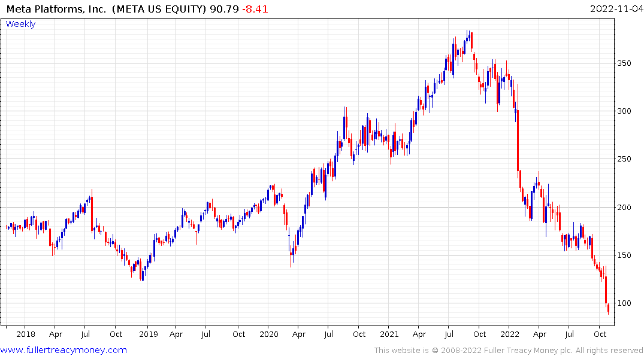Select the Meta Platforms, Inc. chart title
Screen dimensions: 644x359
[x=56, y=8]
